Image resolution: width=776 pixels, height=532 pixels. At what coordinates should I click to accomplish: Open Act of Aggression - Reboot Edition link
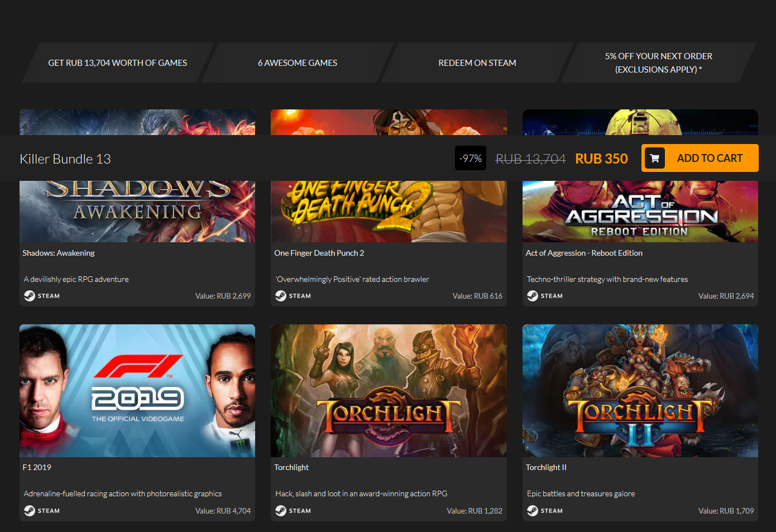tap(584, 253)
